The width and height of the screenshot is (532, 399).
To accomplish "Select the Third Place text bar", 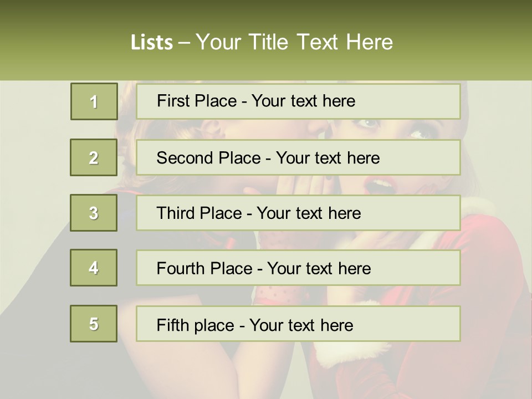I will pyautogui.click(x=298, y=213).
